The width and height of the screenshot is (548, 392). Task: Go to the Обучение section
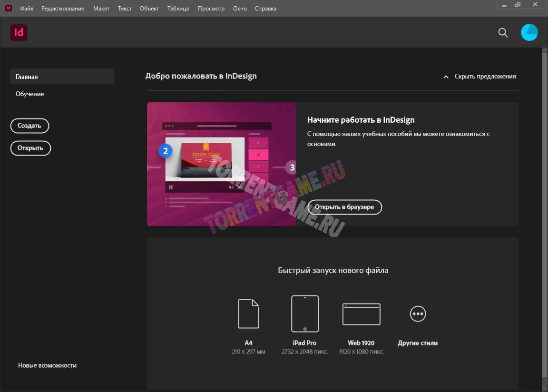tap(30, 94)
